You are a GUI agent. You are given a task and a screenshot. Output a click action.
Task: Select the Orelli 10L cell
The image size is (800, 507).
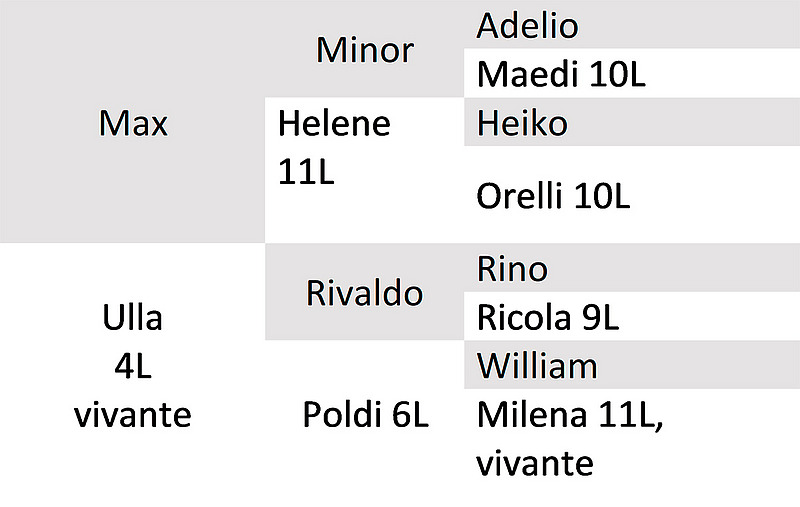(632, 194)
